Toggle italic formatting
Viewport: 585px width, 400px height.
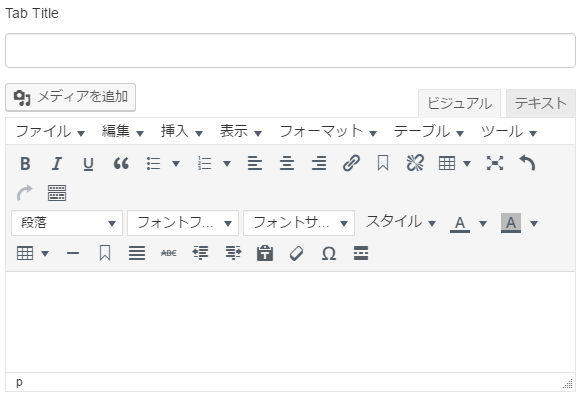[x=57, y=163]
